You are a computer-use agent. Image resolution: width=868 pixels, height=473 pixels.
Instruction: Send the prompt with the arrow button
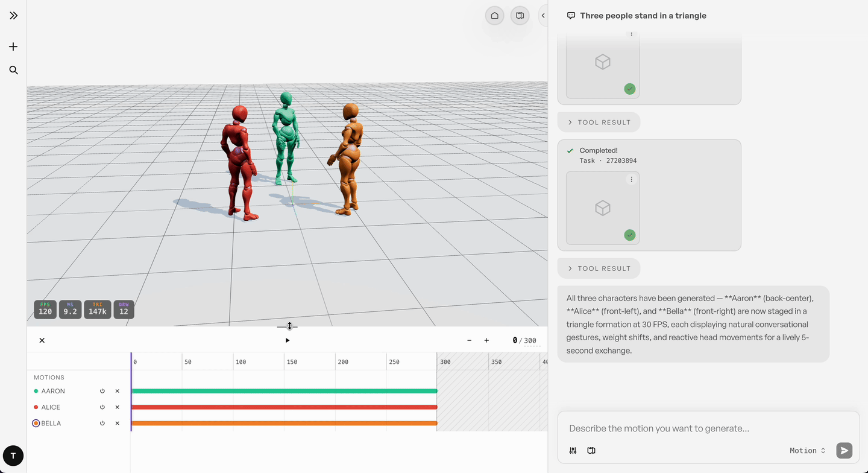pyautogui.click(x=844, y=451)
